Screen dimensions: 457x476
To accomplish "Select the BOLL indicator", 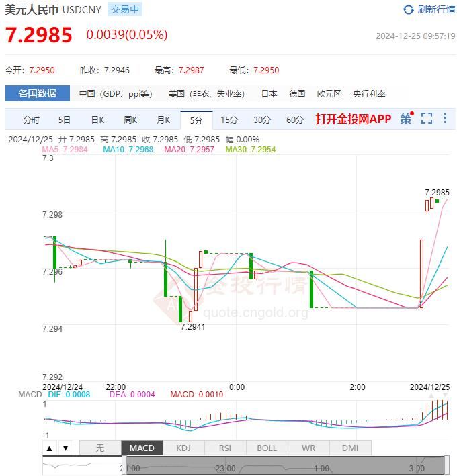I will tap(267, 448).
